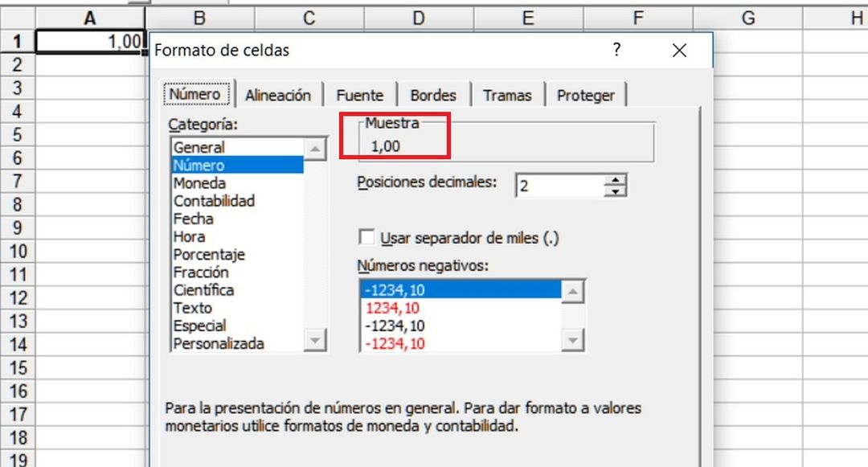
Task: Click the dialog help question mark
Action: (x=616, y=50)
